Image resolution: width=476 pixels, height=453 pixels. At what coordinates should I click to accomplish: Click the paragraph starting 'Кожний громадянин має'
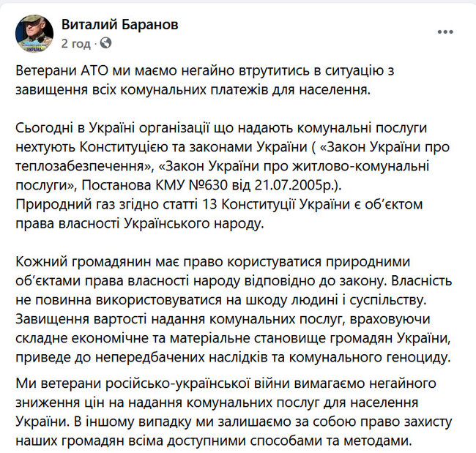pos(234,310)
